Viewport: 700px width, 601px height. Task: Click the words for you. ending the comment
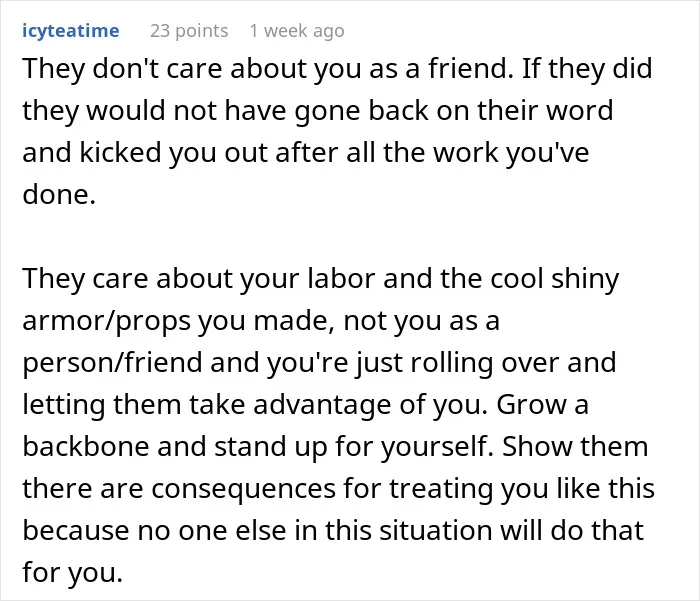click(72, 572)
